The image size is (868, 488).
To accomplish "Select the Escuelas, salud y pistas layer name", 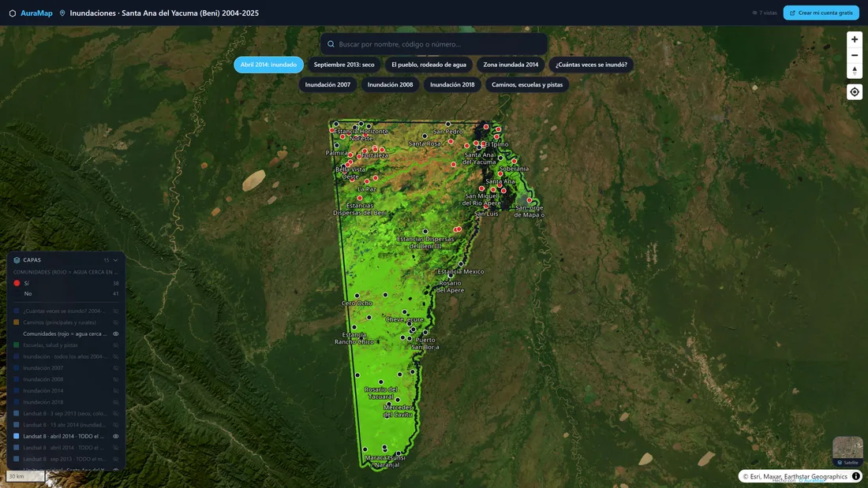I will click(x=51, y=345).
